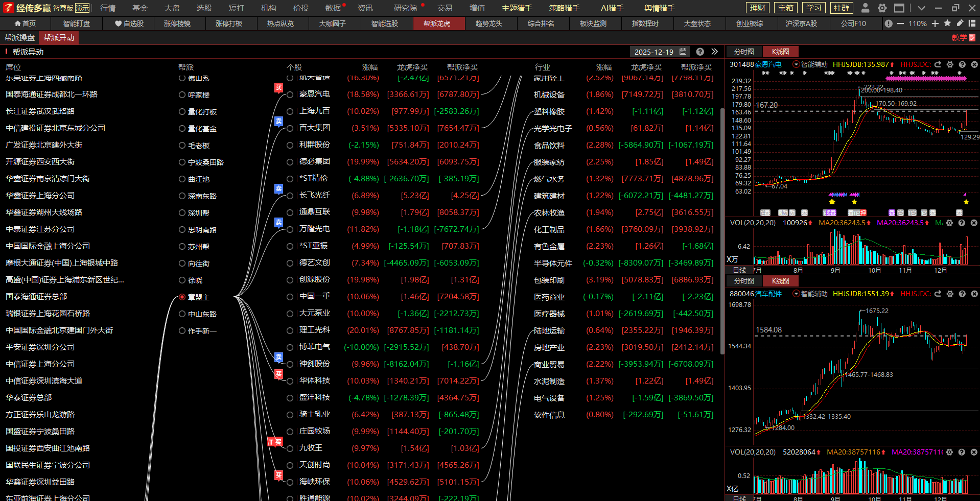Screen dimensions: 980x501
Task: Click help icon next to date field
Action: click(x=700, y=52)
